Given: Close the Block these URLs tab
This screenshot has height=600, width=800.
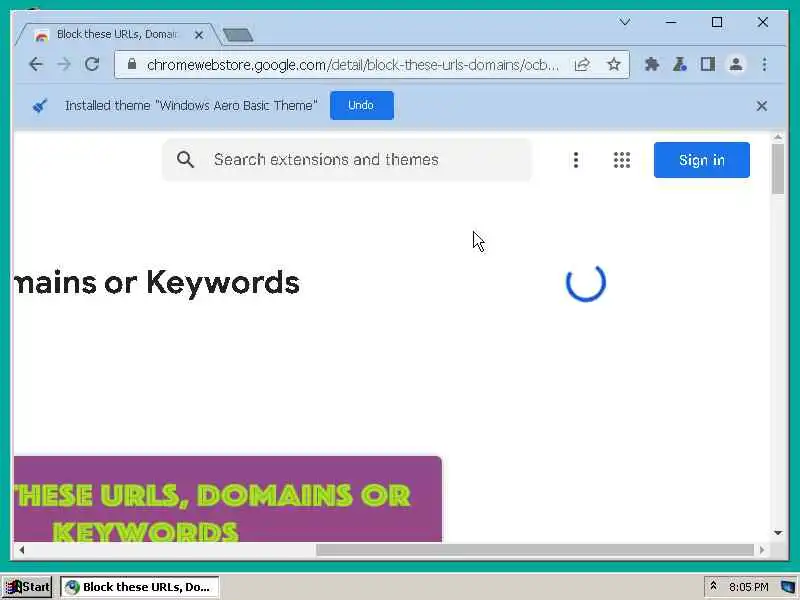Looking at the screenshot, I should pos(199,35).
